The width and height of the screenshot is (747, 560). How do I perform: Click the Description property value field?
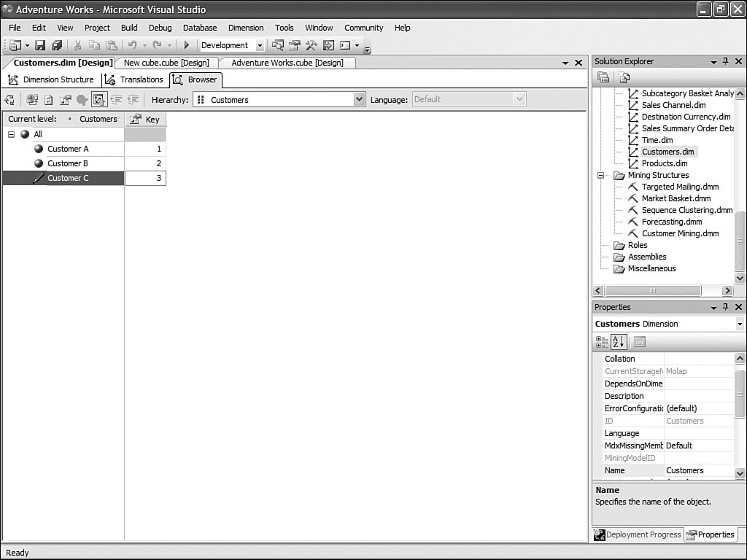(x=699, y=396)
